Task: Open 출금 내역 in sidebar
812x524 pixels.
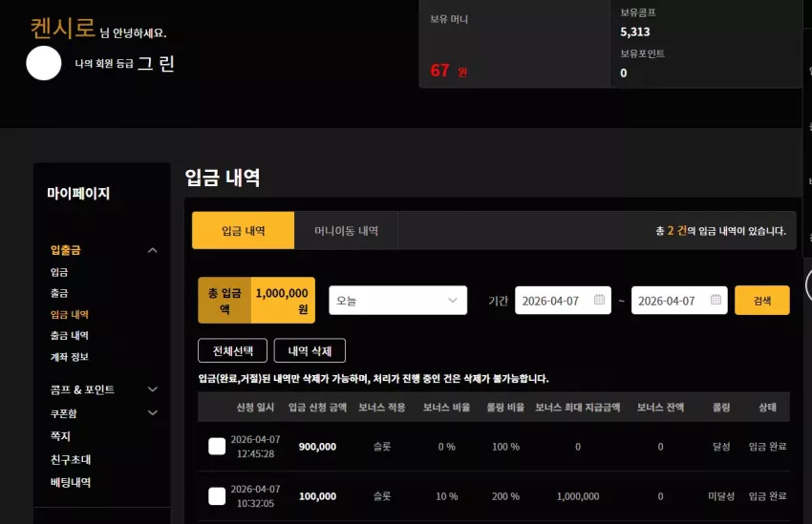Action: (70, 335)
